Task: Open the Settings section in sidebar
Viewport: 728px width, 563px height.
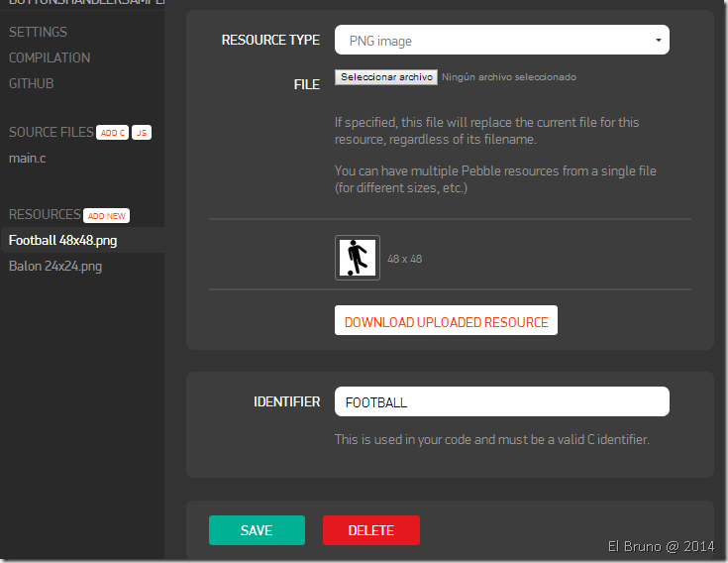Action: click(x=38, y=32)
